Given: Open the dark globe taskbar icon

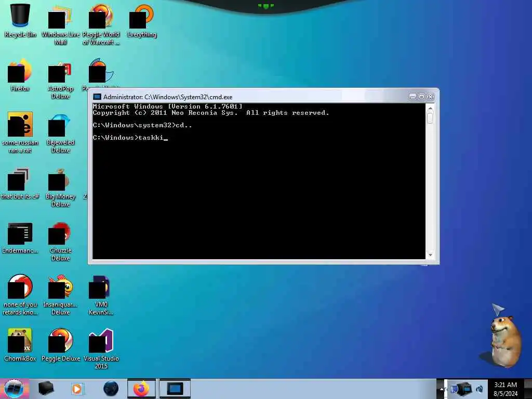Looking at the screenshot, I should (111, 389).
